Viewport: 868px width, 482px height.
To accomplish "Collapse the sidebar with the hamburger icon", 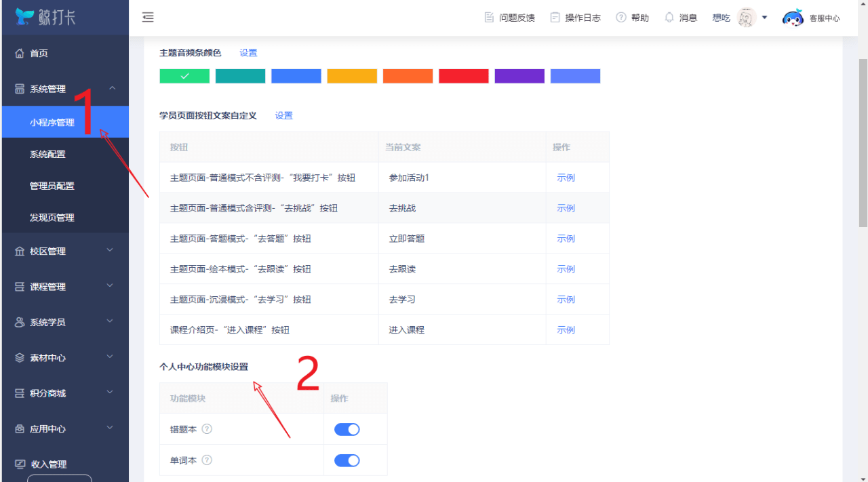I will pyautogui.click(x=148, y=18).
